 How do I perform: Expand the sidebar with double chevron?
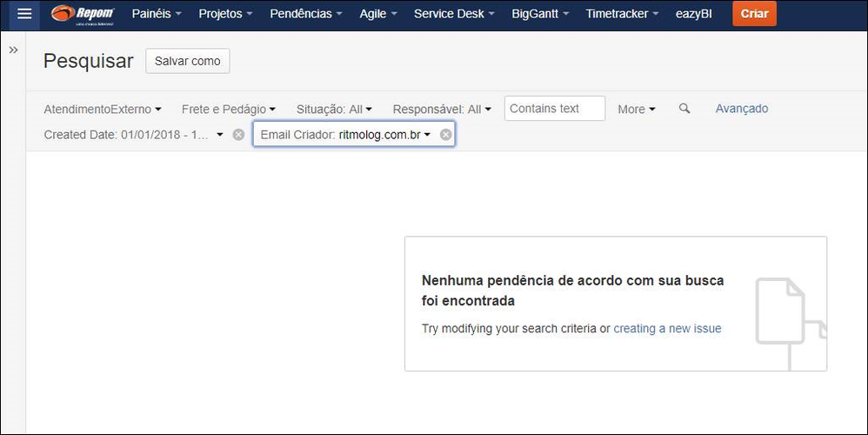coord(13,50)
